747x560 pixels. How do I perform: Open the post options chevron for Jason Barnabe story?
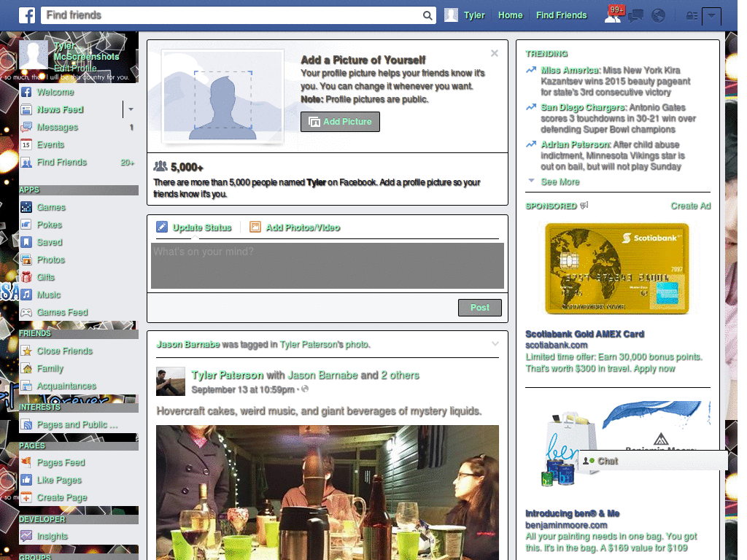495,344
